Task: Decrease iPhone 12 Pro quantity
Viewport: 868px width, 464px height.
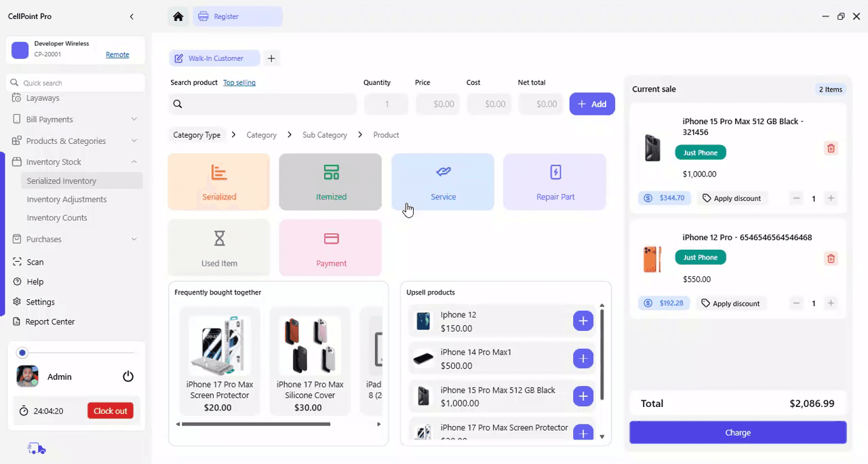Action: (796, 303)
